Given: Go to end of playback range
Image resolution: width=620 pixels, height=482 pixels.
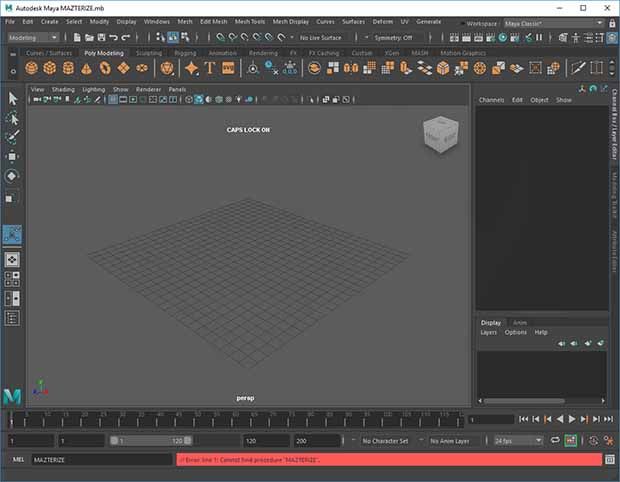Looking at the screenshot, I should 608,419.
